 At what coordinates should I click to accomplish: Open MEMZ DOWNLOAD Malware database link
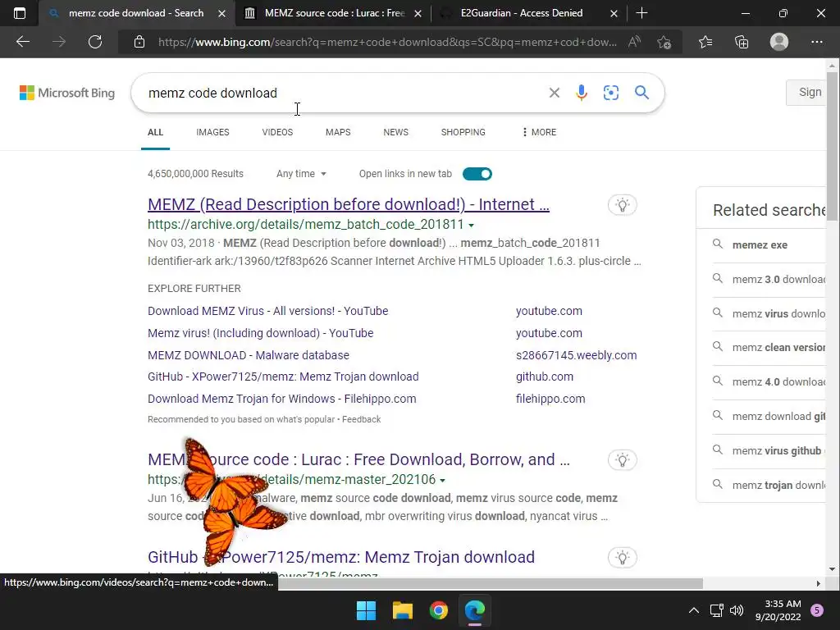249,355
